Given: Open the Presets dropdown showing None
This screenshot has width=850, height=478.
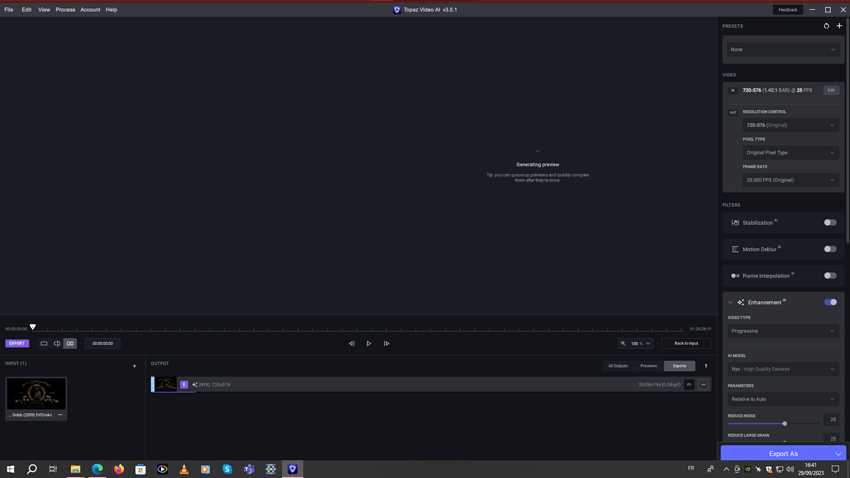Looking at the screenshot, I should tap(783, 49).
